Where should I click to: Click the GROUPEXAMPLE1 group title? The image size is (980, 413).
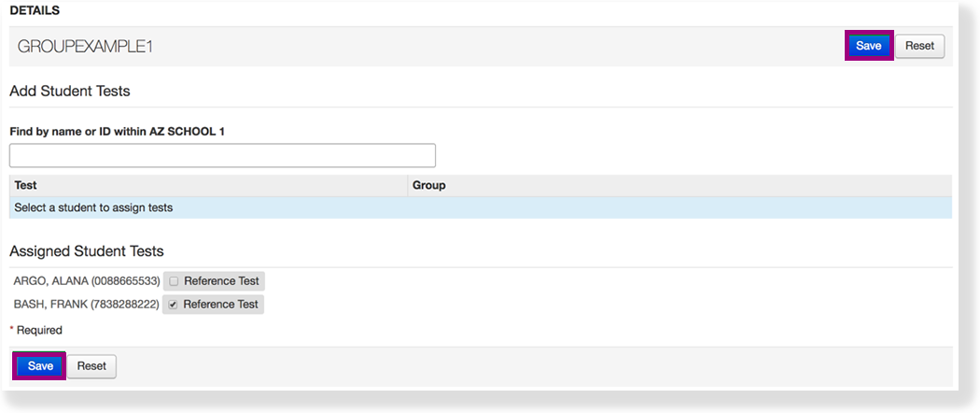coord(85,47)
